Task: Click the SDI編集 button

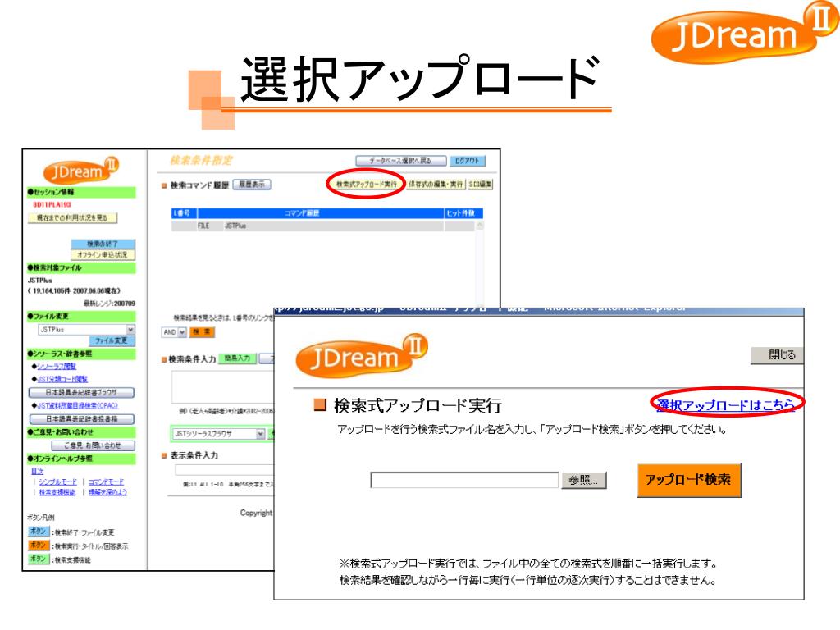Action: 480,185
